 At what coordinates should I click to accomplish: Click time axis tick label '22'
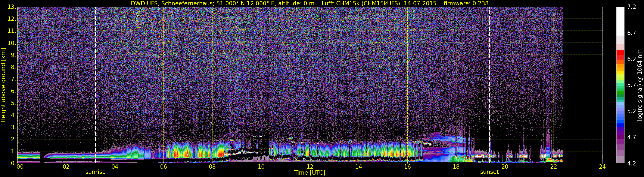pyautogui.click(x=554, y=166)
